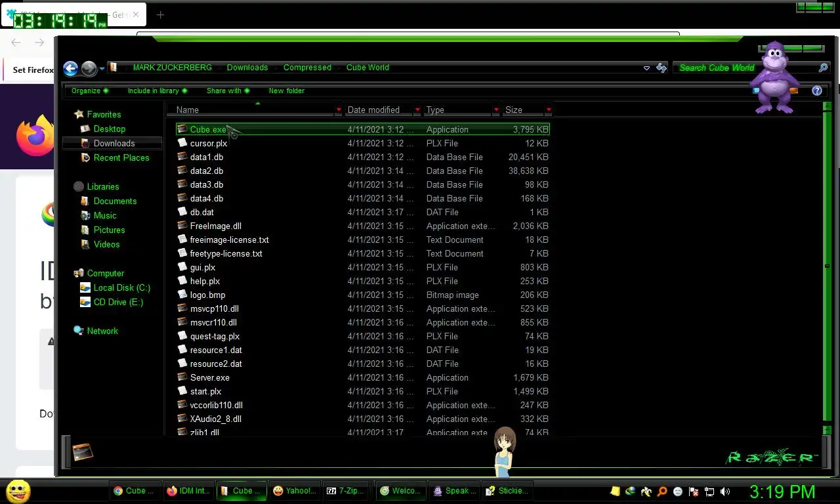Image resolution: width=840 pixels, height=504 pixels.
Task: Open Desktop in Favorites sidebar
Action: pyautogui.click(x=109, y=129)
